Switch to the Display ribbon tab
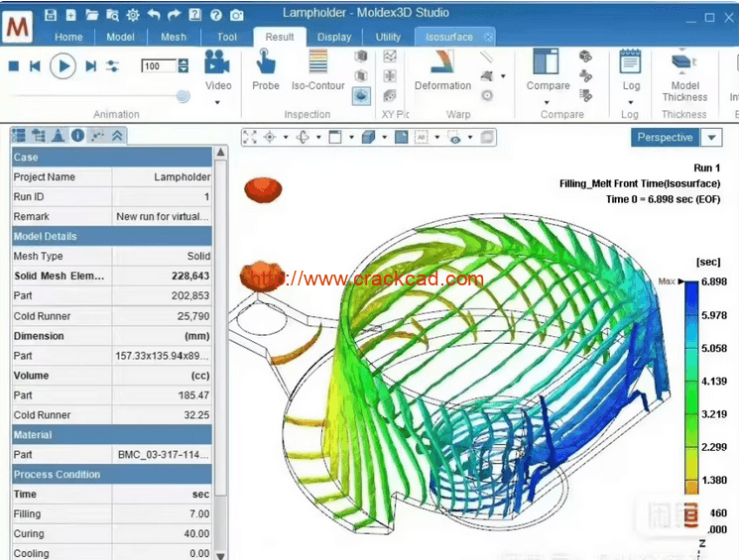 334,38
